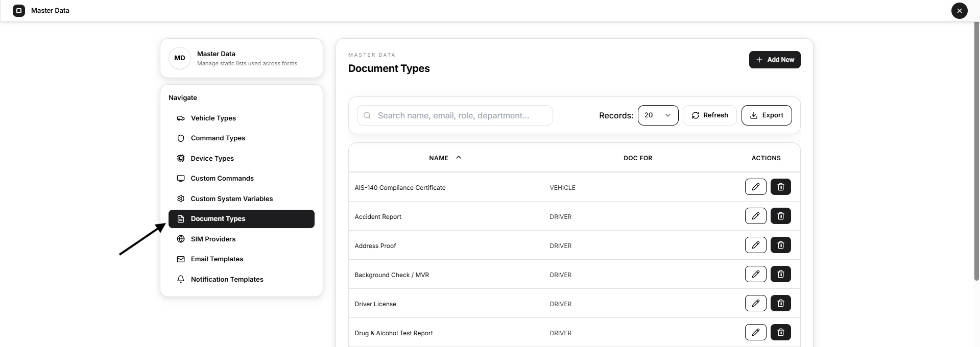Edit the Address Proof document type
980x347 pixels.
pos(755,245)
